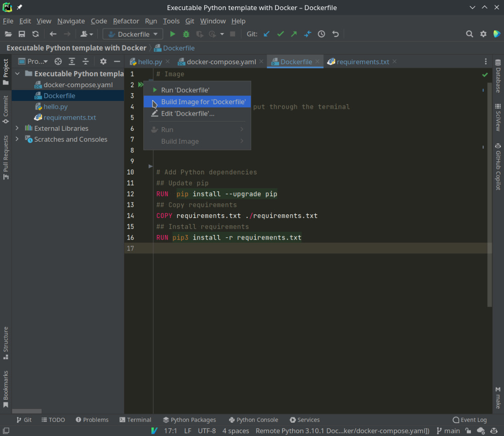This screenshot has width=504, height=436.
Task: Select opened file with the crosshair icon
Action: pyautogui.click(x=58, y=61)
